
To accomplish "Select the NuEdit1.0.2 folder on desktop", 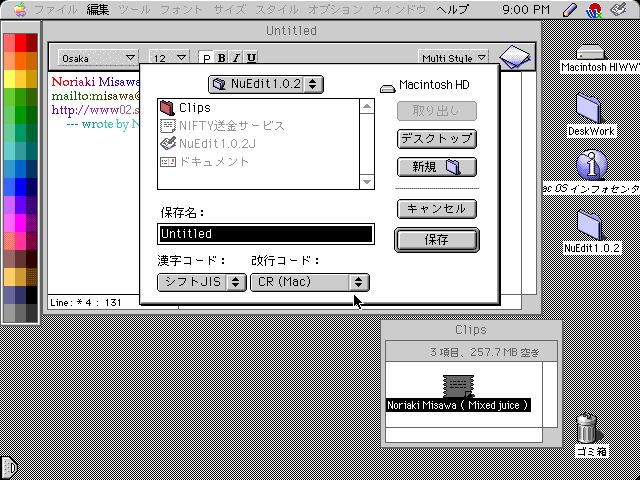I will [589, 224].
